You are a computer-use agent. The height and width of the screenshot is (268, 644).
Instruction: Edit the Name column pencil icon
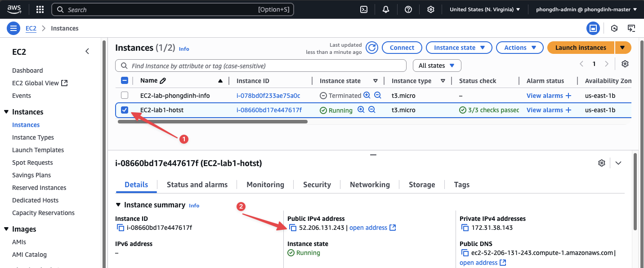click(x=163, y=81)
